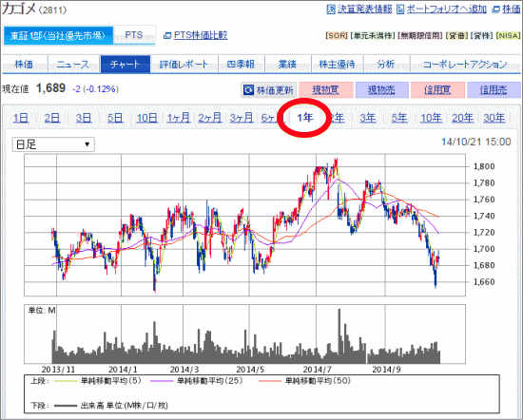Select the 10日 chart period

(147, 118)
